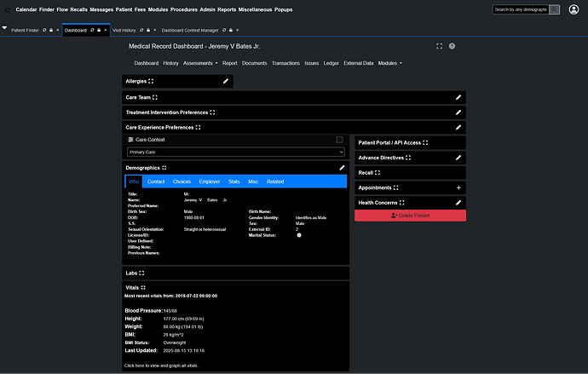Image resolution: width=588 pixels, height=374 pixels.
Task: Open the Modules dropdown in dashboard nav
Action: click(x=389, y=63)
